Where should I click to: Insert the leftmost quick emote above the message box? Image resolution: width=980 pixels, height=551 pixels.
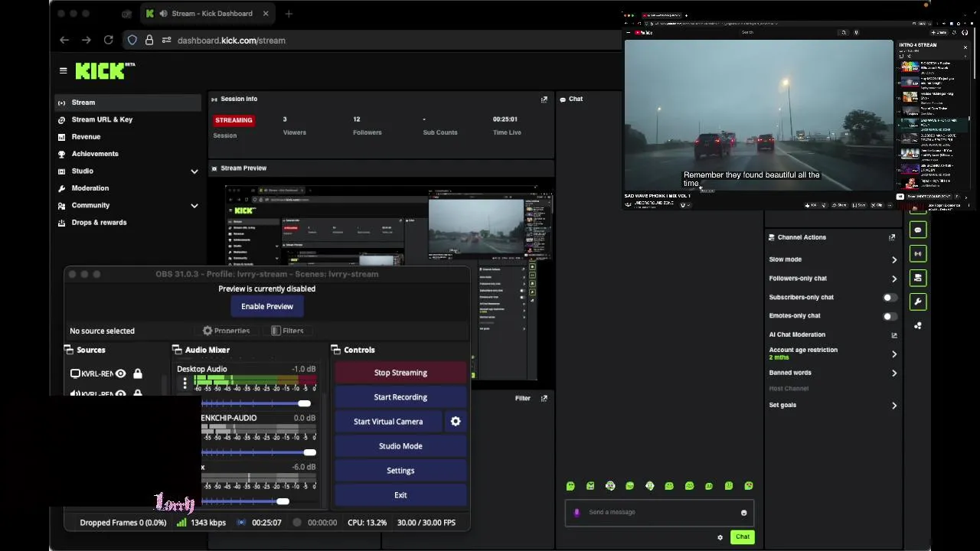[x=570, y=486]
